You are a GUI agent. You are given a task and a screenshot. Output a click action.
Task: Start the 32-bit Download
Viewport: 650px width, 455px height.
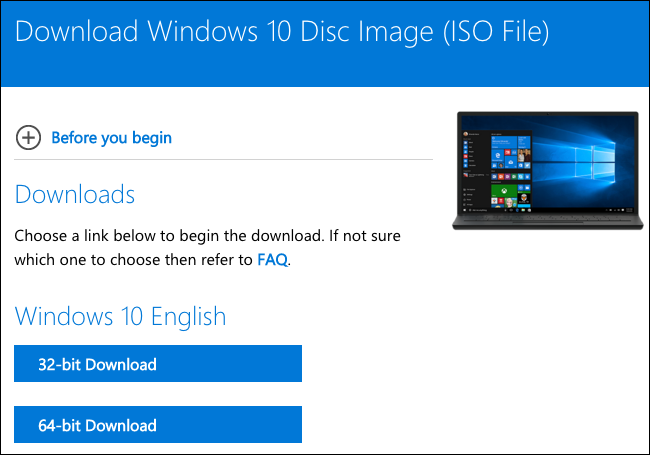click(x=157, y=364)
